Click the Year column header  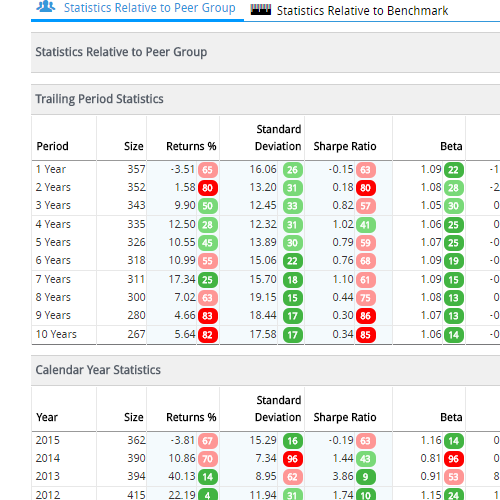coord(47,417)
